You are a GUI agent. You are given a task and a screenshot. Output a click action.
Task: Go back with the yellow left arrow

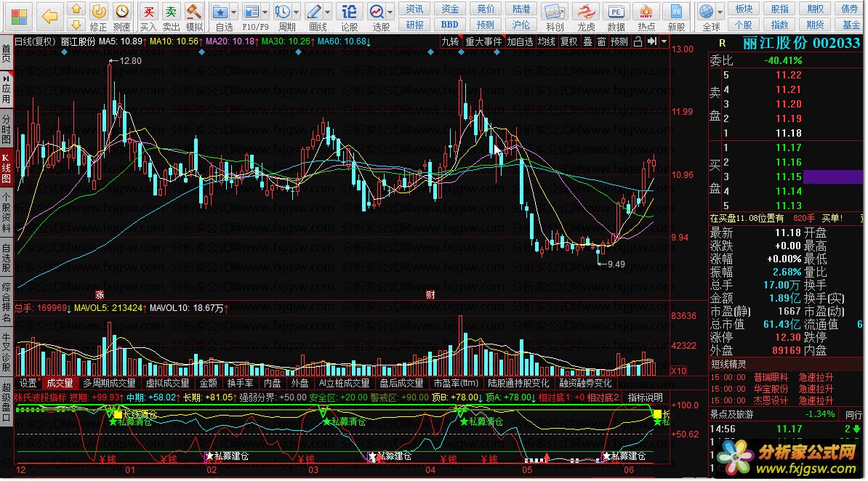pyautogui.click(x=50, y=17)
